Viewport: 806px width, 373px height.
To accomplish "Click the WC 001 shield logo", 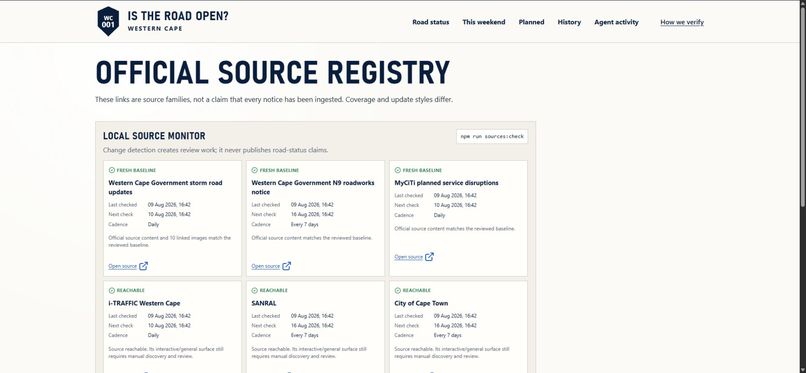I will (108, 21).
